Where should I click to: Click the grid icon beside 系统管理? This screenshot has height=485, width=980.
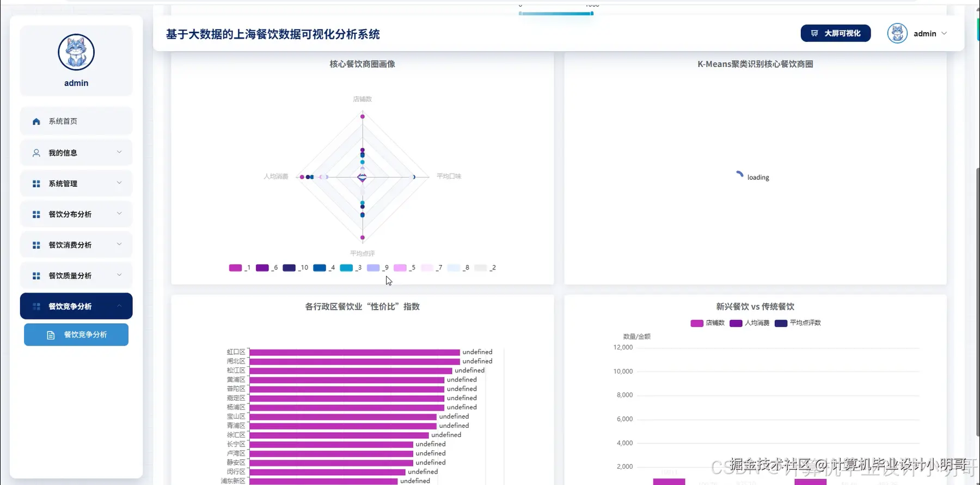point(36,184)
